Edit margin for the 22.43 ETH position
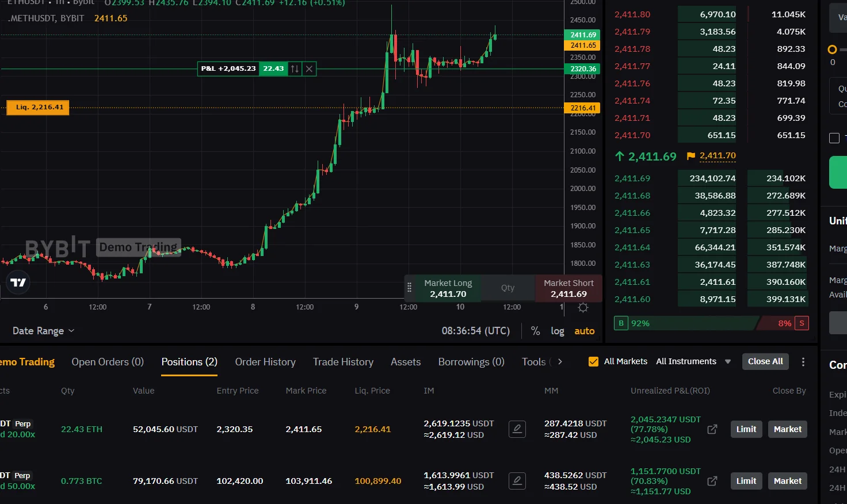 click(x=517, y=429)
